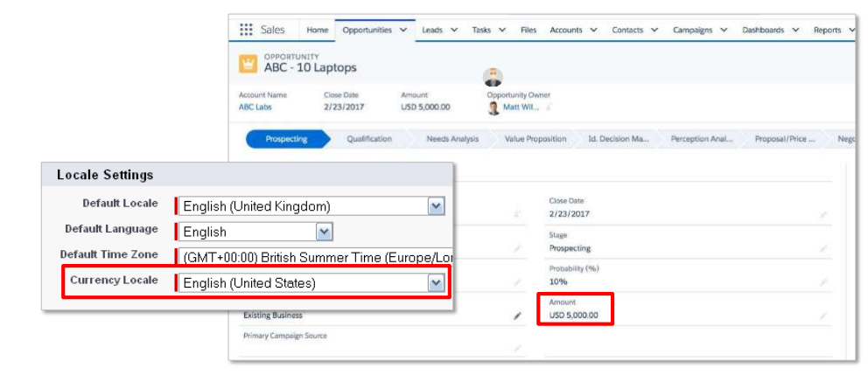This screenshot has height=382, width=868.
Task: Select the Qualification stage in the path
Action: (368, 139)
